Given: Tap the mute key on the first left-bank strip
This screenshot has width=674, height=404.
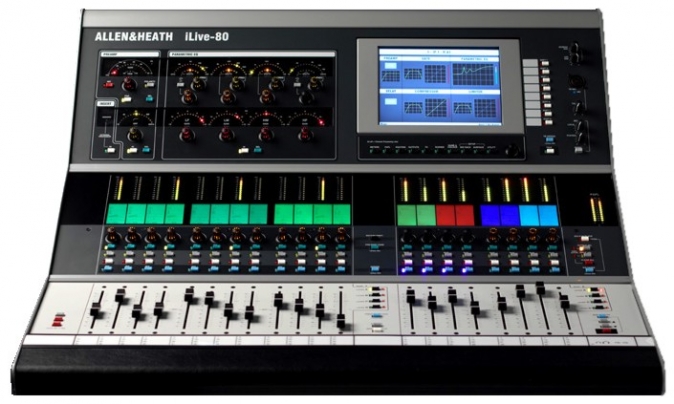Looking at the screenshot, I should click(109, 261).
